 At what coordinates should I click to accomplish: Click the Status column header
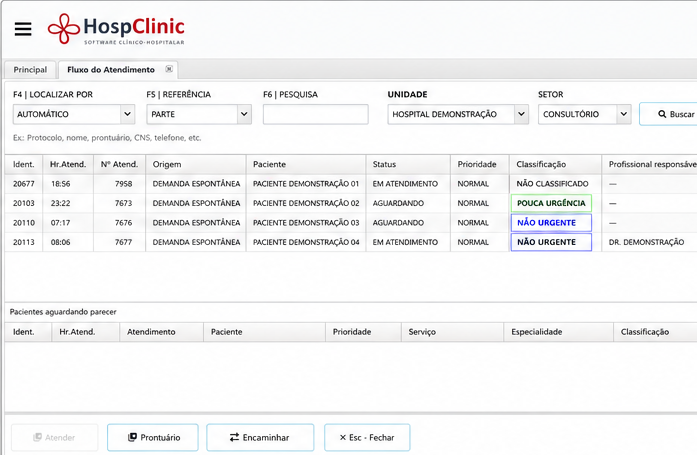coord(408,164)
